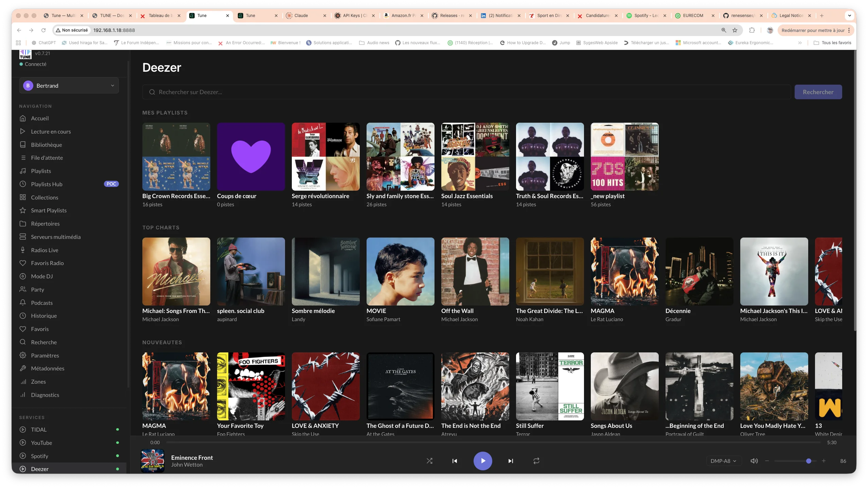Skip to previous track
868x488 pixels.
coord(455,461)
